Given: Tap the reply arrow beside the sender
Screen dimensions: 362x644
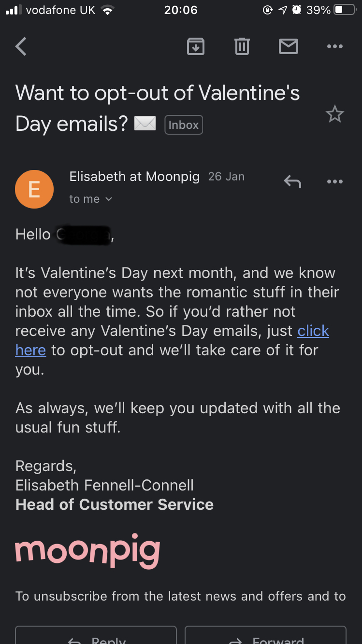Looking at the screenshot, I should click(292, 182).
